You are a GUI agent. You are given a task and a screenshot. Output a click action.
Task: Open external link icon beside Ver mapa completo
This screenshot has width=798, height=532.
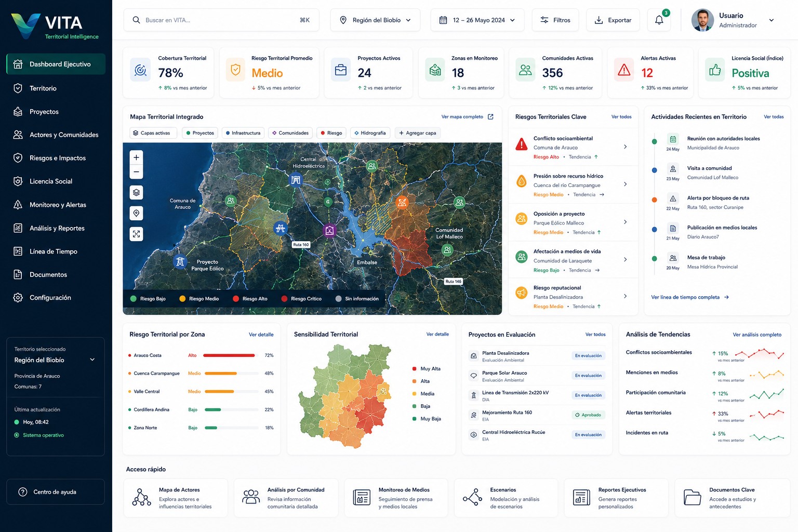pyautogui.click(x=490, y=117)
